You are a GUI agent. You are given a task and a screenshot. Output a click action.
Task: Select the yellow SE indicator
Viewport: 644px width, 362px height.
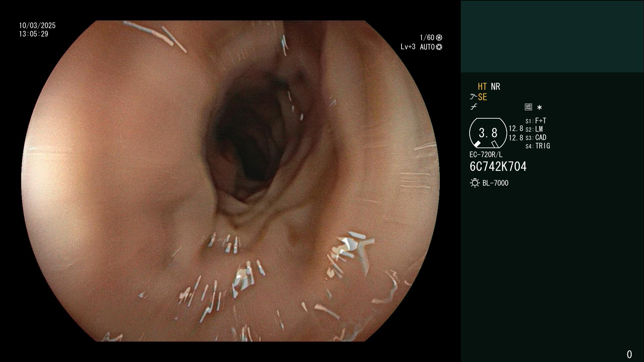(x=482, y=97)
